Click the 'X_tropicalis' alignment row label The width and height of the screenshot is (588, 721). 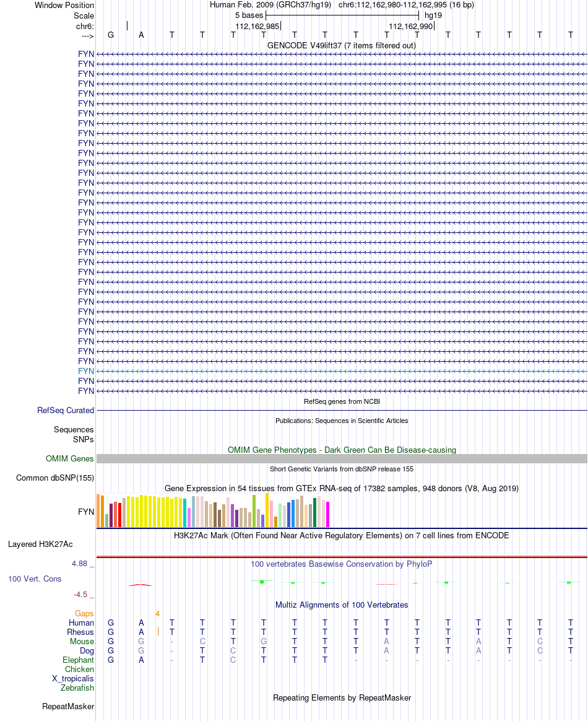72,678
